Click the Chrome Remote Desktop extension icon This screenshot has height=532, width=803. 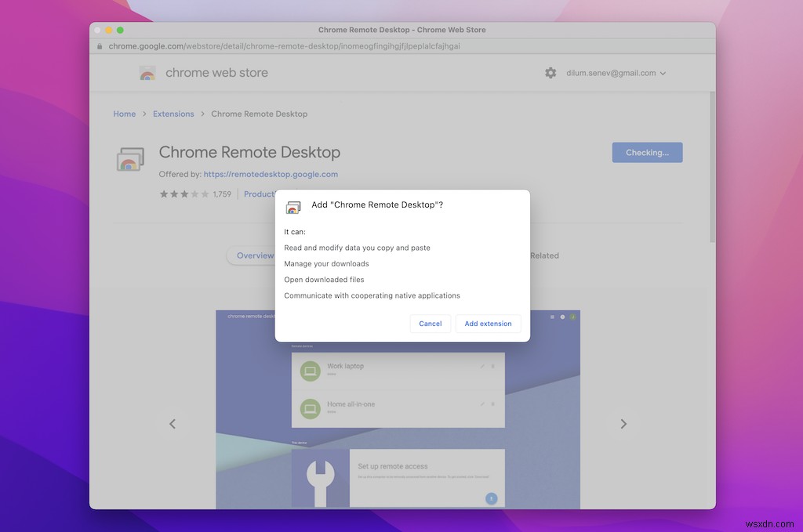click(130, 157)
